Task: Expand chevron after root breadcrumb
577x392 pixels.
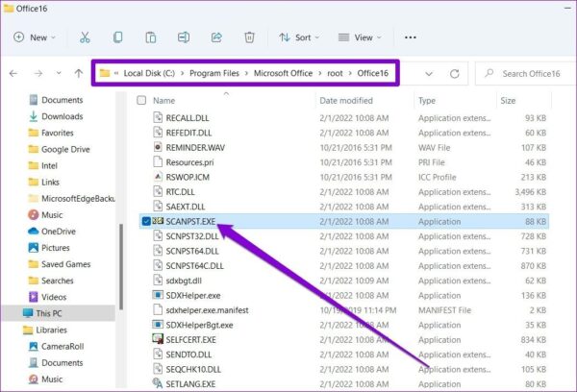Action: click(350, 74)
